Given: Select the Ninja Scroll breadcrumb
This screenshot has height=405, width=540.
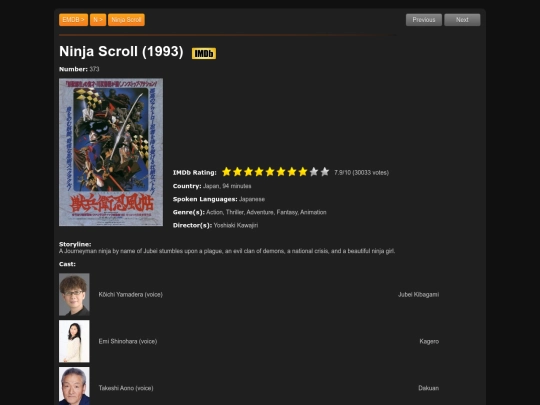Looking at the screenshot, I should [x=126, y=20].
